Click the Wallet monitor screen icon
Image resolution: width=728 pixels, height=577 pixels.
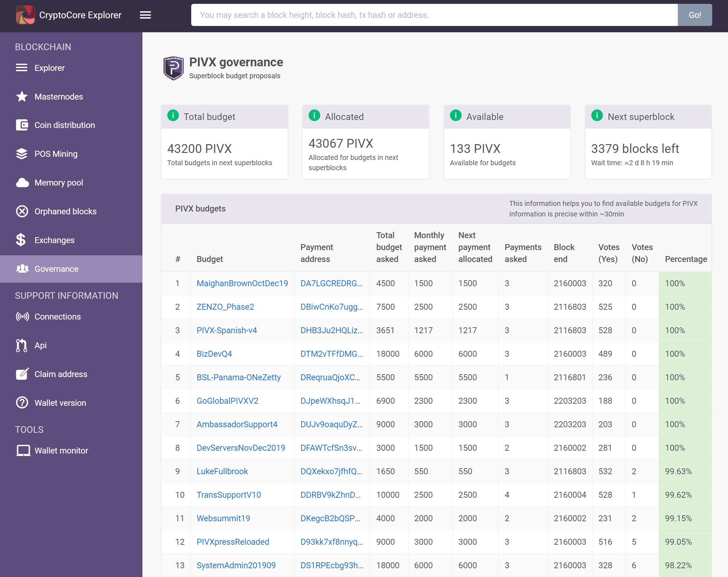coord(23,450)
